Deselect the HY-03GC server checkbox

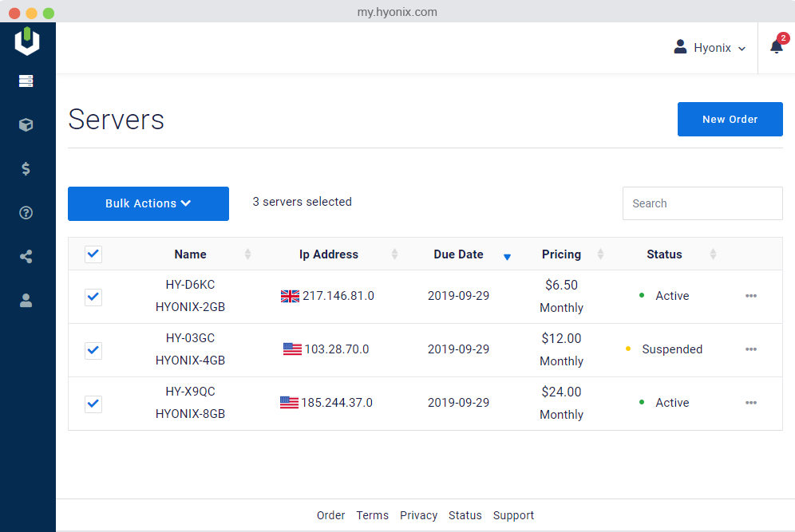(x=93, y=350)
